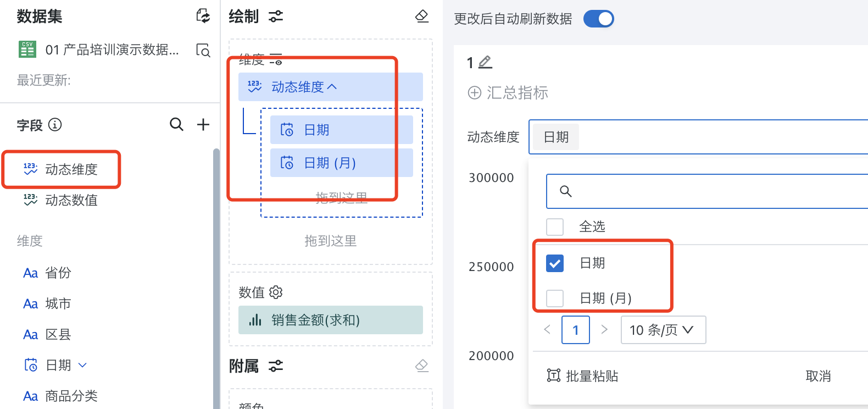Click the 批量粘贴 icon
Image resolution: width=868 pixels, height=409 pixels.
553,375
